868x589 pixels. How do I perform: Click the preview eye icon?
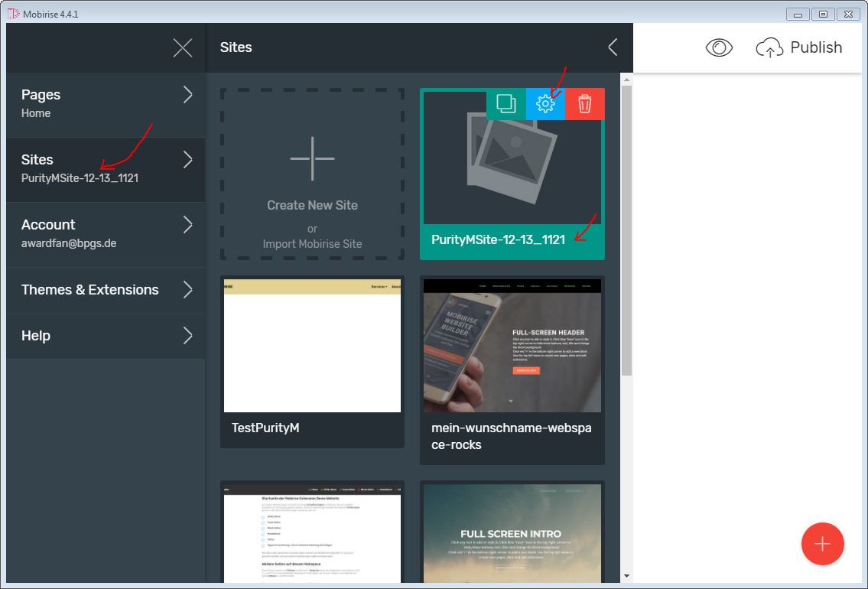(719, 47)
